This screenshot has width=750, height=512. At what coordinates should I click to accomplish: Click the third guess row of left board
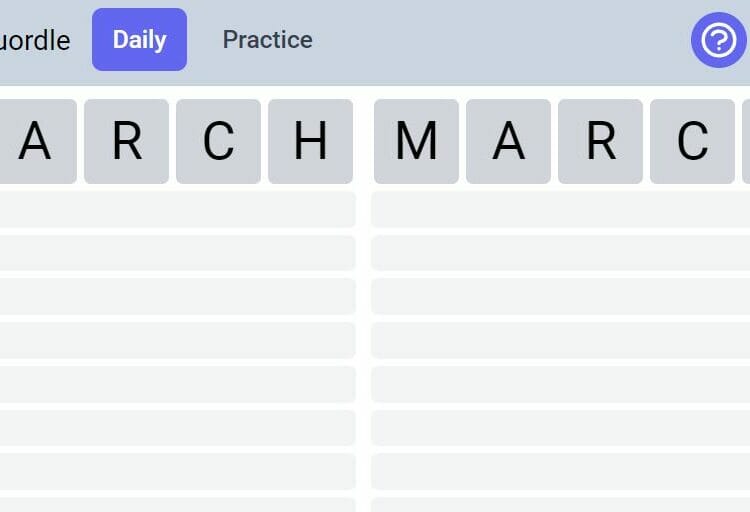[177, 253]
